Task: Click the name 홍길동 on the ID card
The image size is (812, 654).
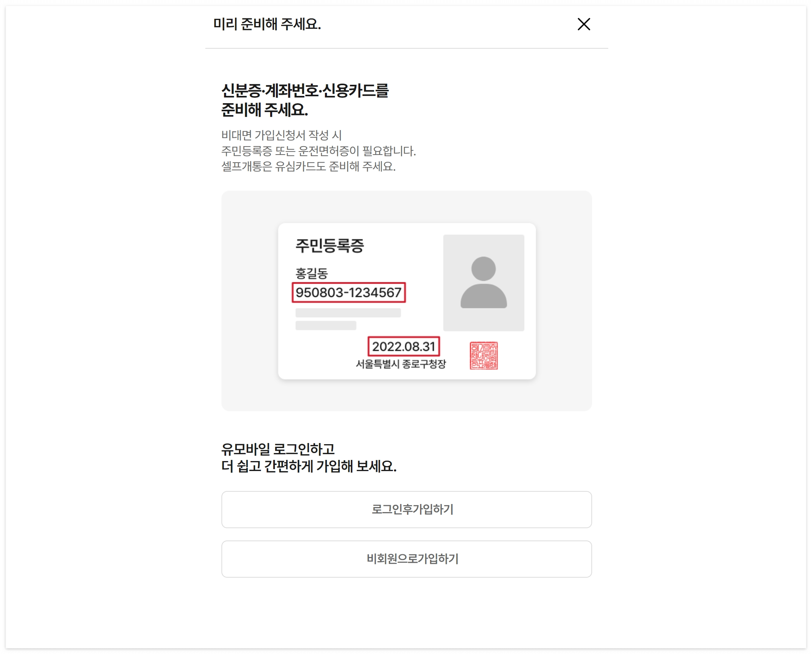Action: pos(311,273)
